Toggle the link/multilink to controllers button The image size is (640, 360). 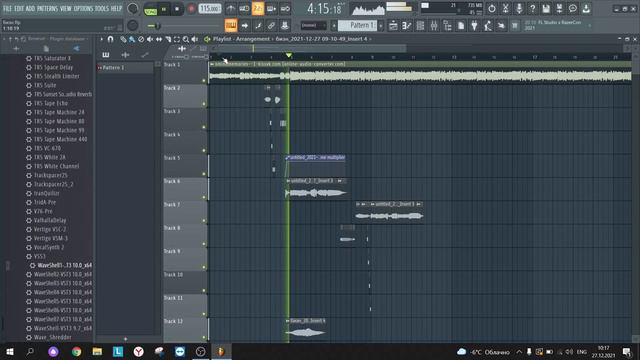pyautogui.click(x=271, y=26)
